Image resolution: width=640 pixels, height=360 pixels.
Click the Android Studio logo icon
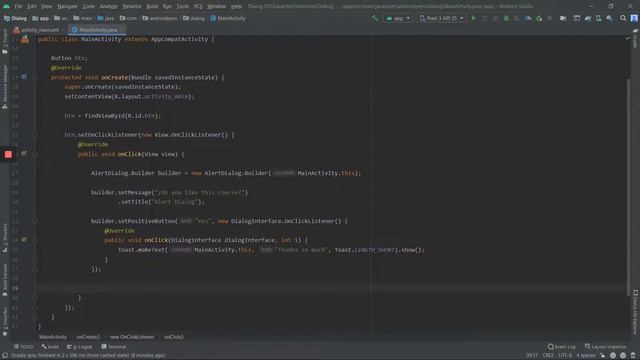6,6
